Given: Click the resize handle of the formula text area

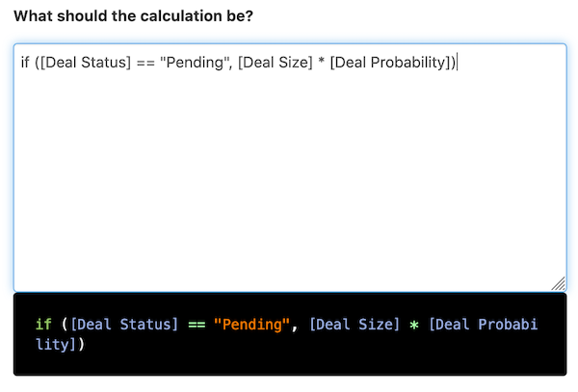Looking at the screenshot, I should tap(559, 283).
